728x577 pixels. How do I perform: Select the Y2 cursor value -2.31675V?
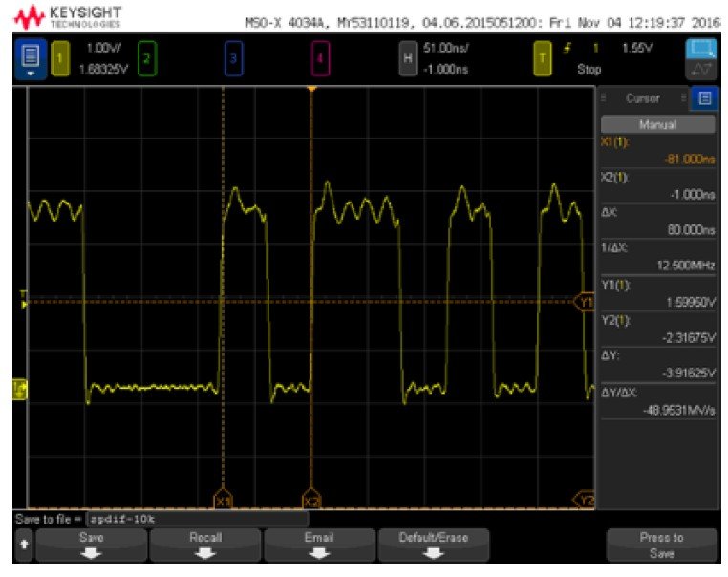pos(689,338)
